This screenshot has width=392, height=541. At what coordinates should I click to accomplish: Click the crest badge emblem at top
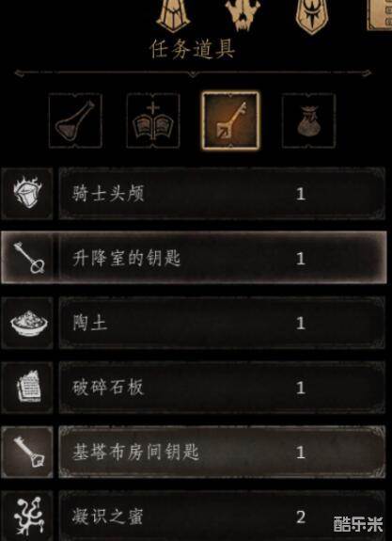click(x=312, y=17)
